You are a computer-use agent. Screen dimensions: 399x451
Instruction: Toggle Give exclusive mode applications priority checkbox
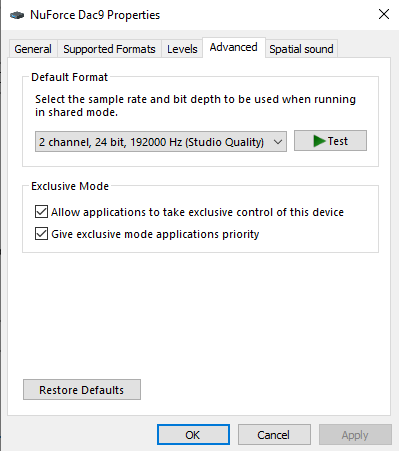pyautogui.click(x=41, y=234)
